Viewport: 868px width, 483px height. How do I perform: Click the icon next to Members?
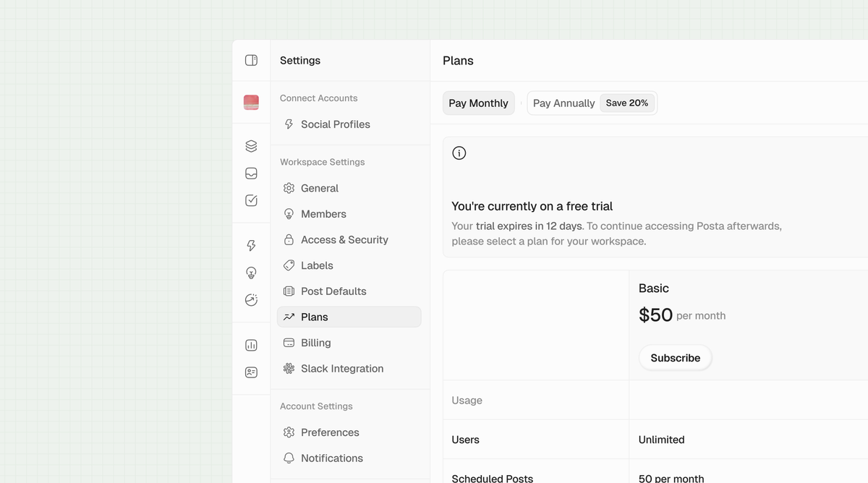click(x=289, y=214)
